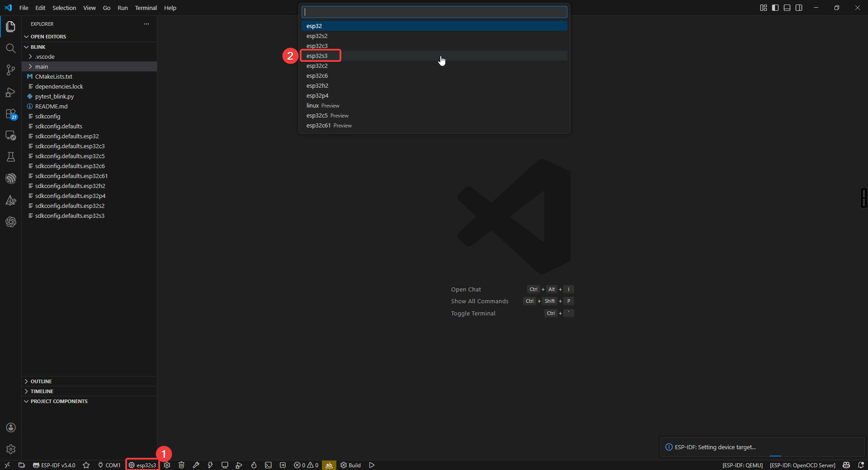The width and height of the screenshot is (868, 470).
Task: Open the Extensions view with 27 badge
Action: coord(11,114)
